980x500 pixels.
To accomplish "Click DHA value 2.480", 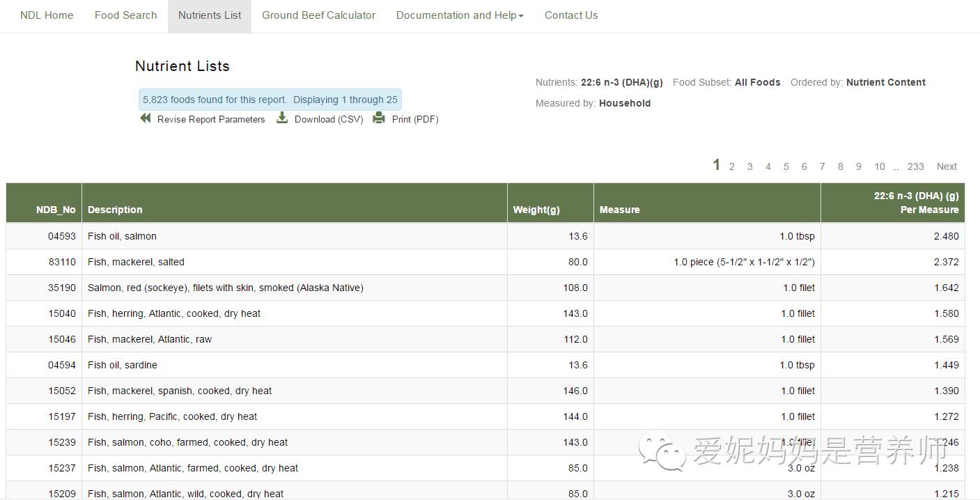I will [947, 236].
